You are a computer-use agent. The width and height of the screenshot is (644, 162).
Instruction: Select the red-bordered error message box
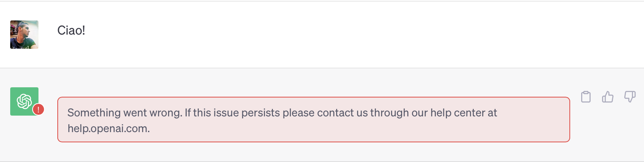[x=314, y=120]
